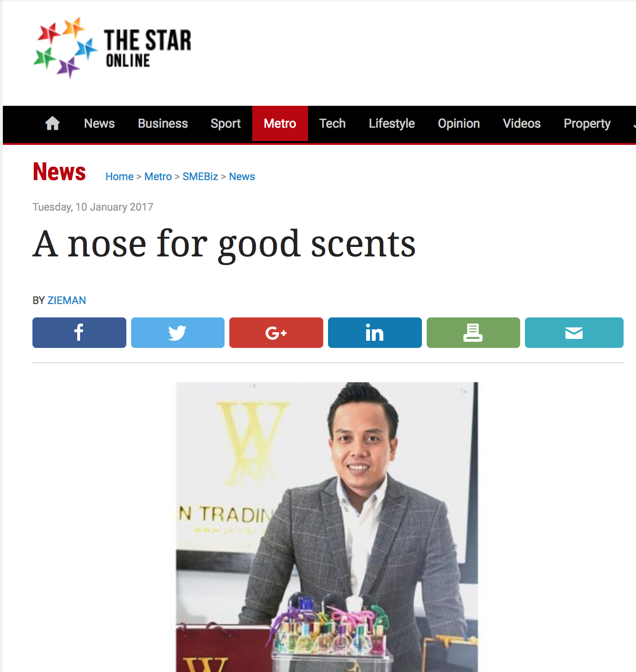Go to the Business section

click(x=163, y=123)
